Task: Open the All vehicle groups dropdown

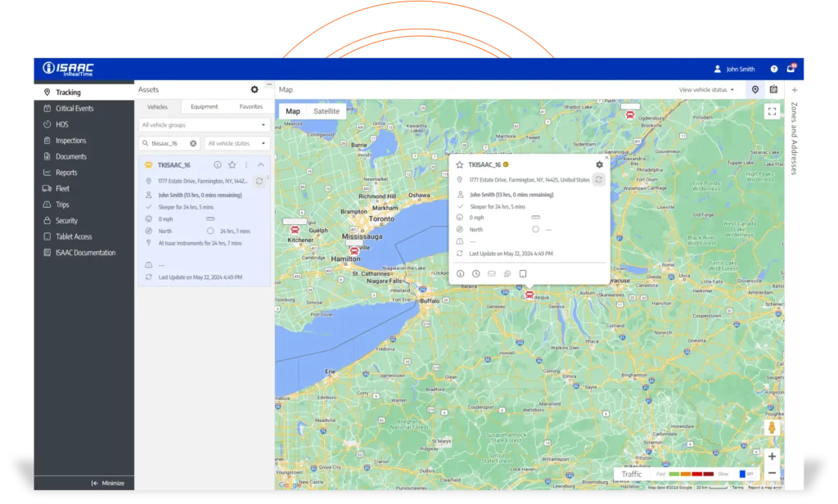Action: point(204,125)
